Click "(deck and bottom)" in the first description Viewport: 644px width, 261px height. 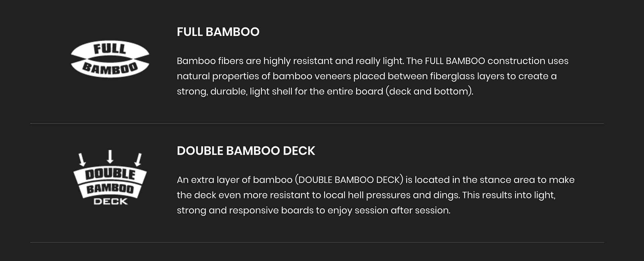click(429, 91)
